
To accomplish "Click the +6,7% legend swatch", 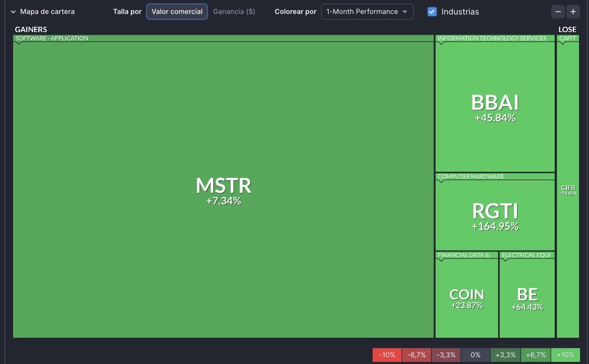I will 535,355.
